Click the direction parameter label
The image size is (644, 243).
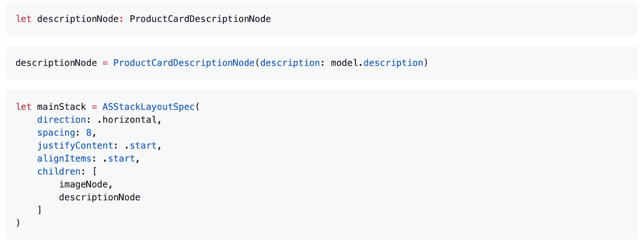point(61,120)
